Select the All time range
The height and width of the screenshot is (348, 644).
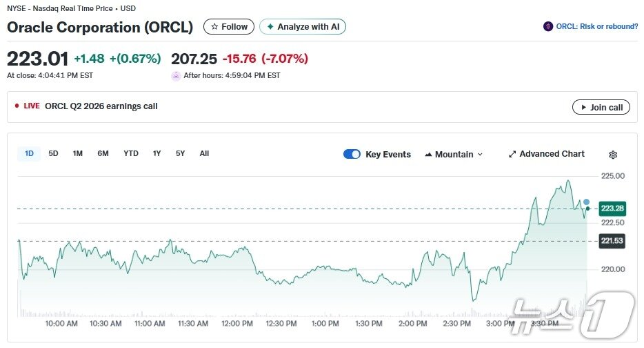click(204, 153)
